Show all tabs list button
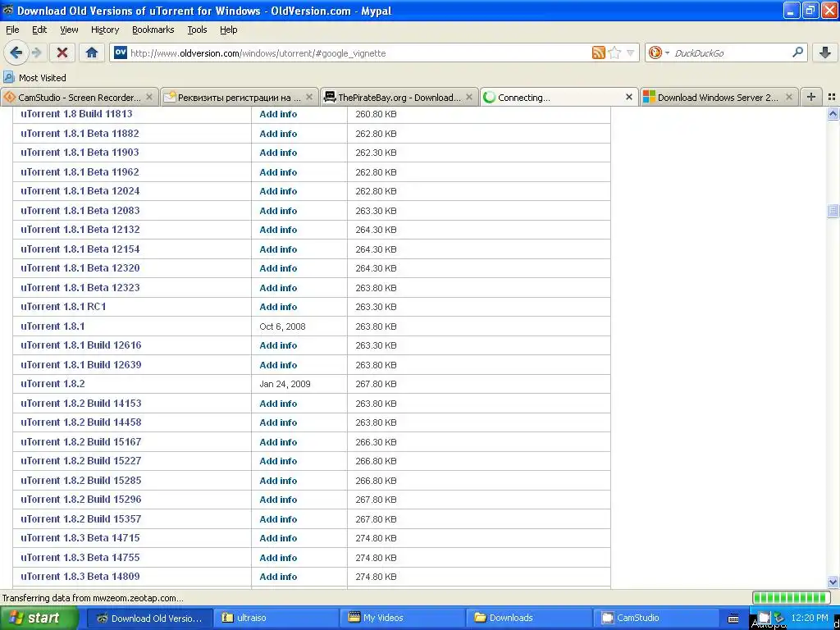This screenshot has width=840, height=630. coord(832,98)
